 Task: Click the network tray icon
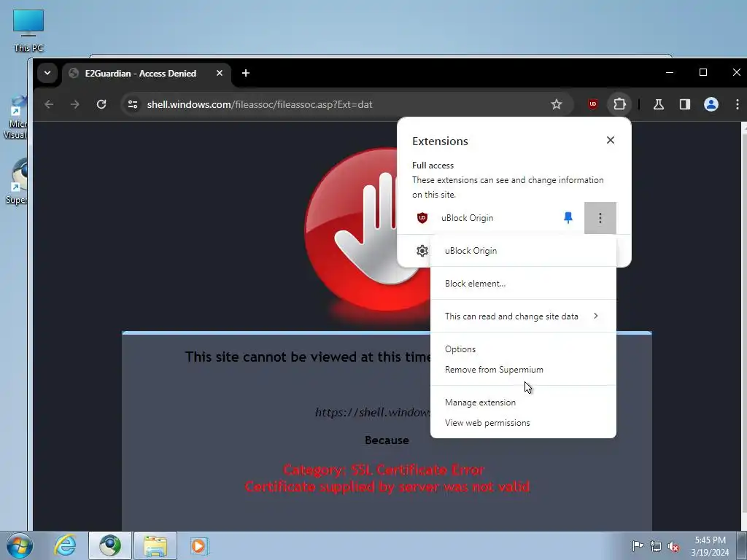pos(656,545)
